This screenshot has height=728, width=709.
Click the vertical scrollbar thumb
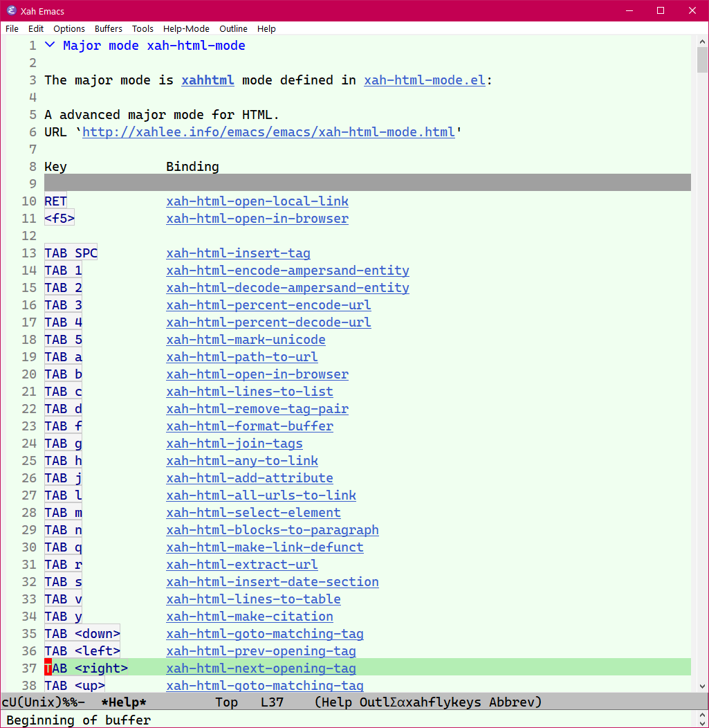pyautogui.click(x=702, y=60)
